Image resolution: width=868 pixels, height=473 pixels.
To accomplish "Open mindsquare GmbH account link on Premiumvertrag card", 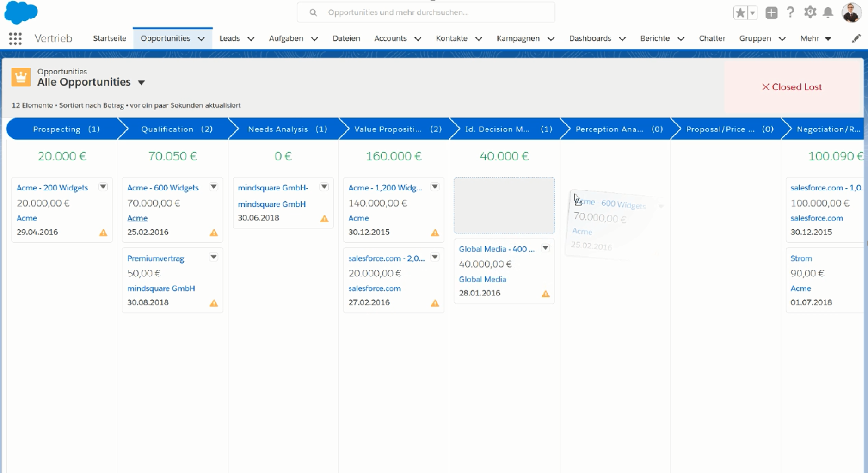I will tap(161, 289).
